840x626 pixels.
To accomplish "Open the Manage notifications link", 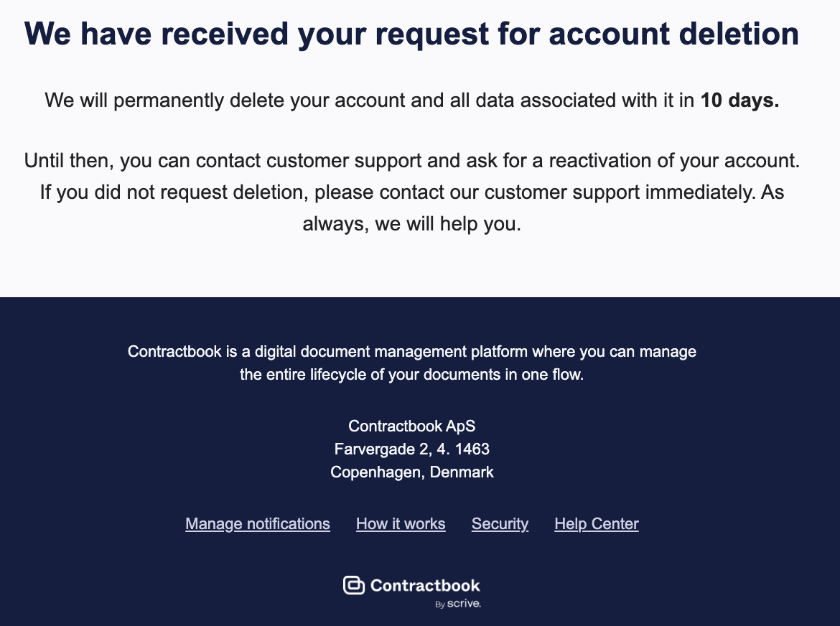I will pyautogui.click(x=258, y=524).
